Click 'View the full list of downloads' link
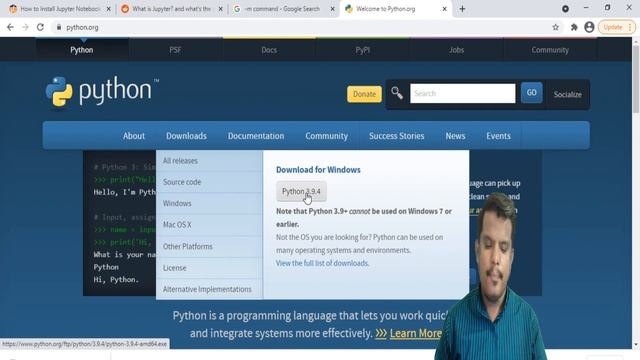The height and width of the screenshot is (360, 640). (322, 263)
